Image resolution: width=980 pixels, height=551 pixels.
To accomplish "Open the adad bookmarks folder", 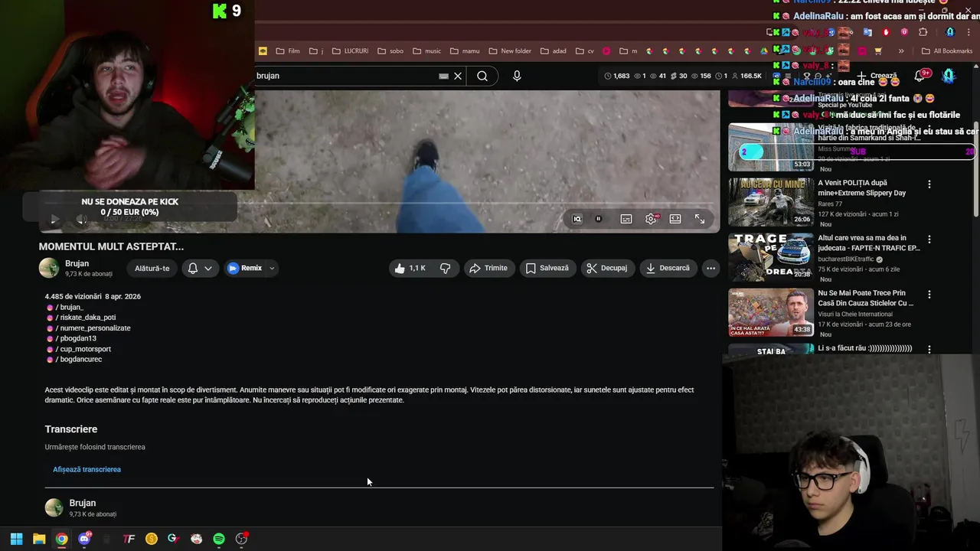I will coord(553,51).
